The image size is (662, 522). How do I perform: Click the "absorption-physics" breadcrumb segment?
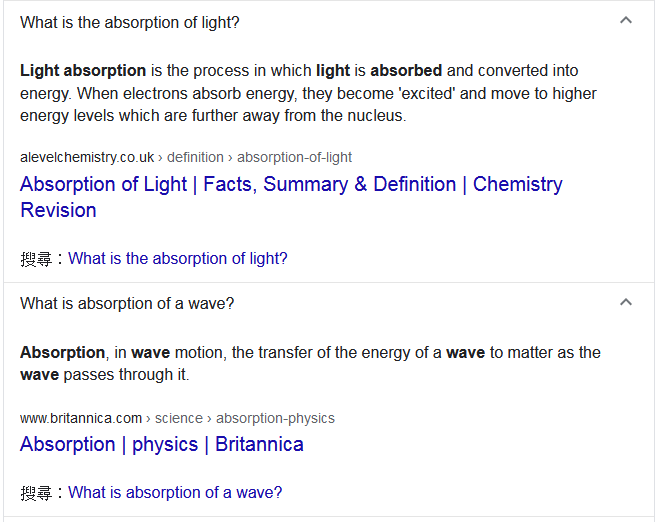pos(275,418)
